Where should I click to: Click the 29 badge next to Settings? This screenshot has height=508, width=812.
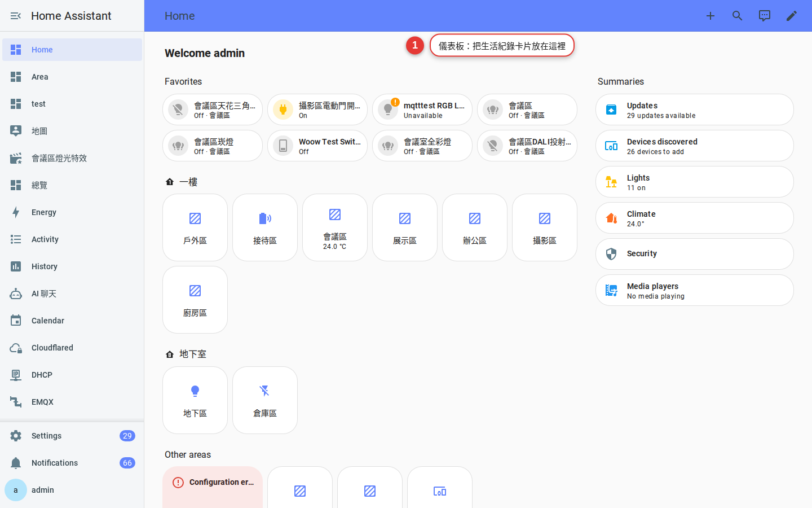pyautogui.click(x=127, y=436)
